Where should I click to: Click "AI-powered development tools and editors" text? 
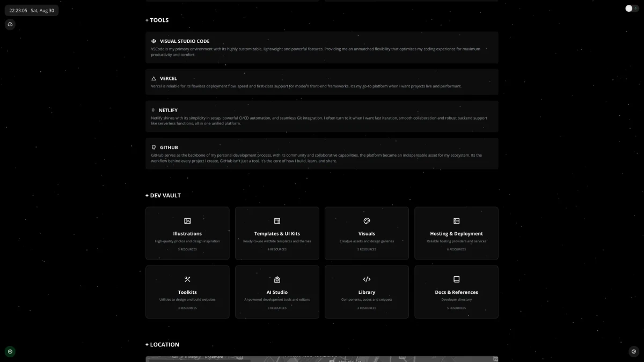277,300
